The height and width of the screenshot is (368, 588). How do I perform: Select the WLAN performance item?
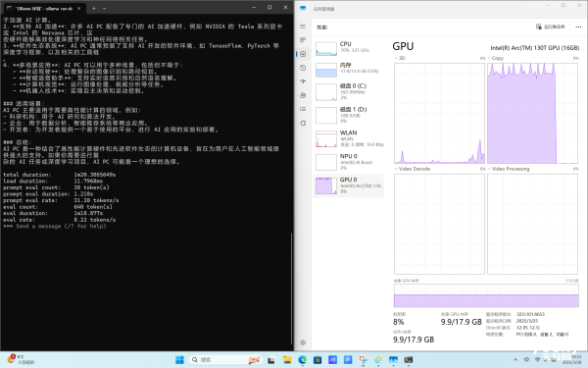tap(349, 138)
